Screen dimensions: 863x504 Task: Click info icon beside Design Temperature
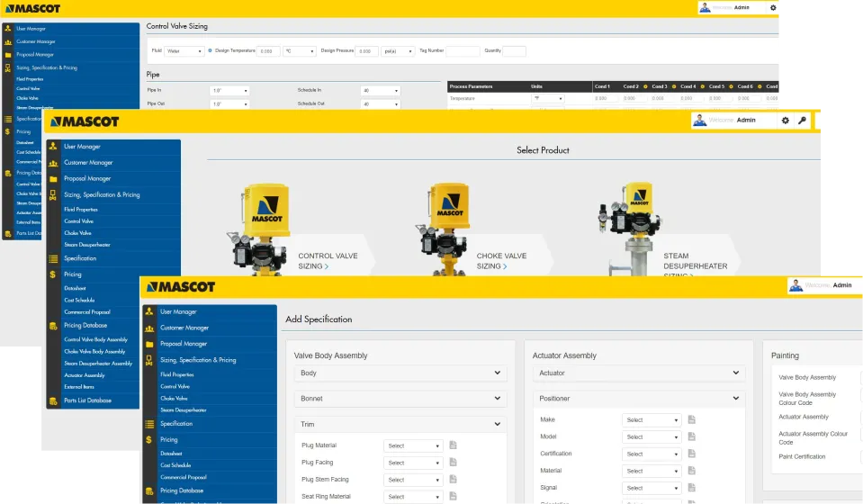pyautogui.click(x=210, y=50)
